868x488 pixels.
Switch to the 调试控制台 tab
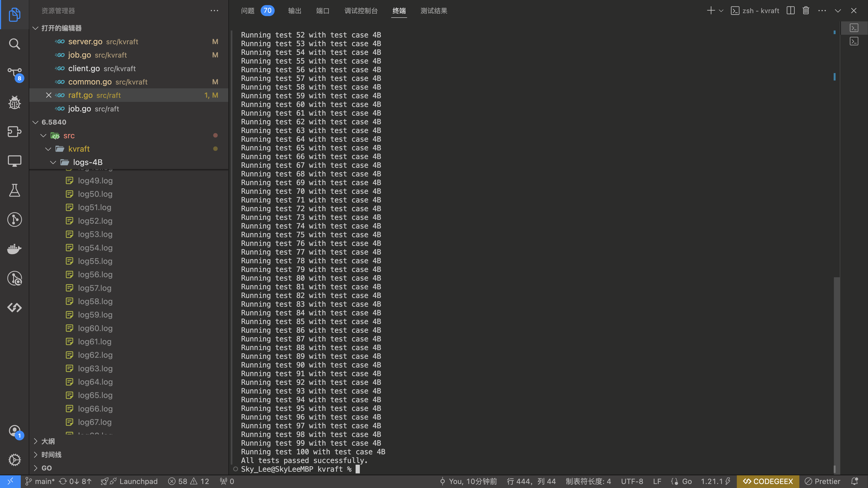[361, 11]
